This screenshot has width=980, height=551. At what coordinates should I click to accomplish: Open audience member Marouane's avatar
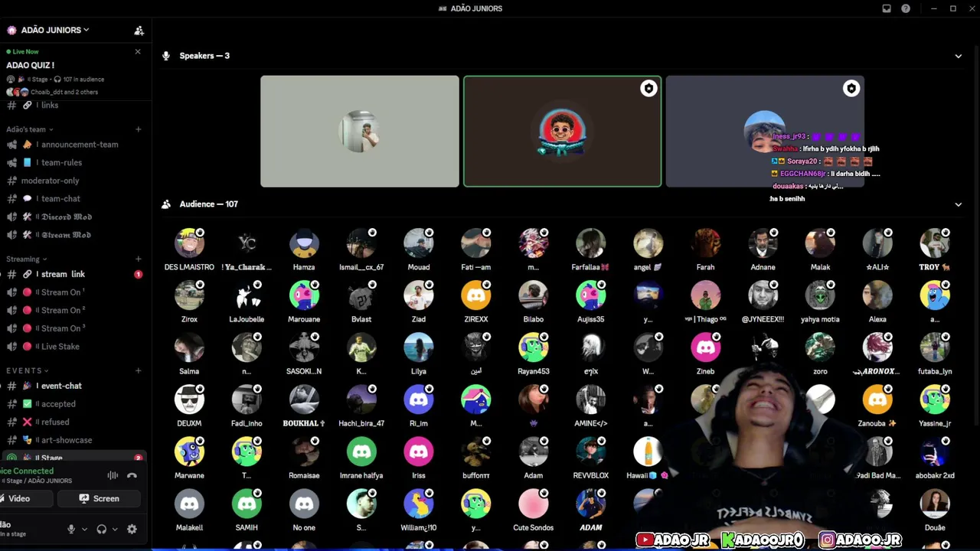(304, 296)
